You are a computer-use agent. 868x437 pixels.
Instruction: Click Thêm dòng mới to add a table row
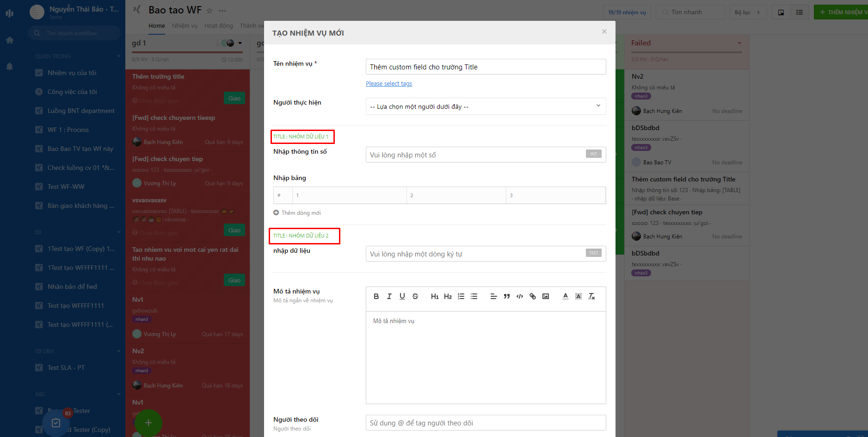pos(297,213)
